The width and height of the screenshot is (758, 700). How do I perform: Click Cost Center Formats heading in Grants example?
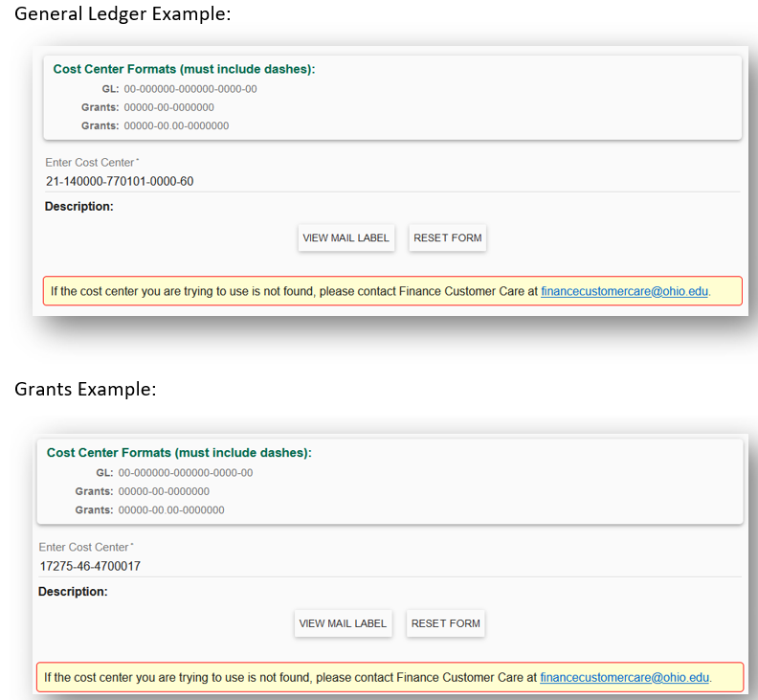tap(179, 453)
